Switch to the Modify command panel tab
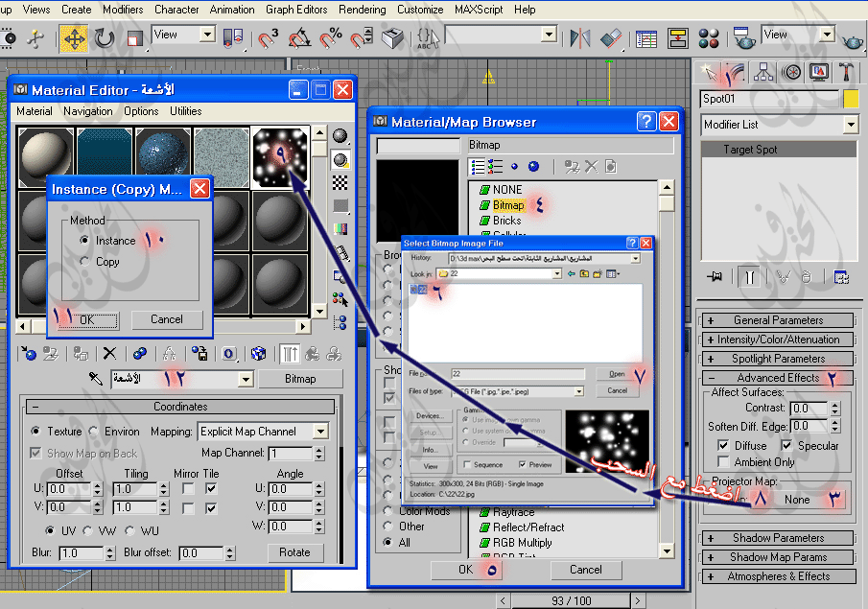 [x=735, y=73]
